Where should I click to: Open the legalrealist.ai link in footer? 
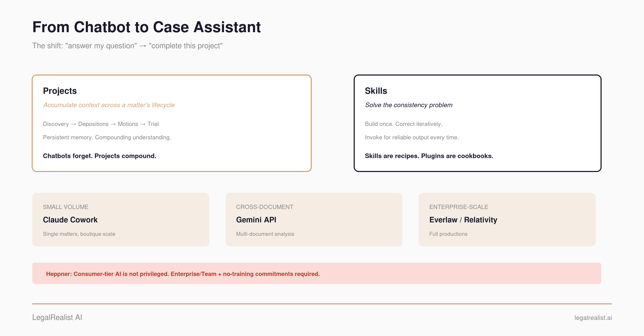pos(593,318)
